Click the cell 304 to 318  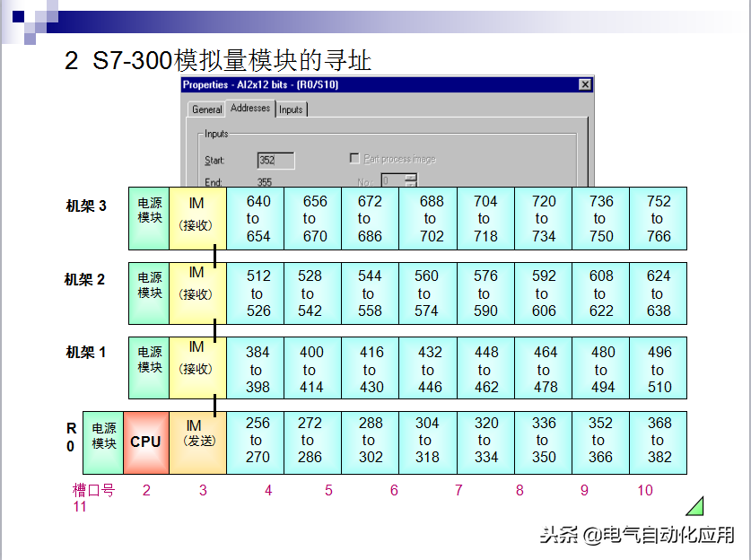(428, 442)
